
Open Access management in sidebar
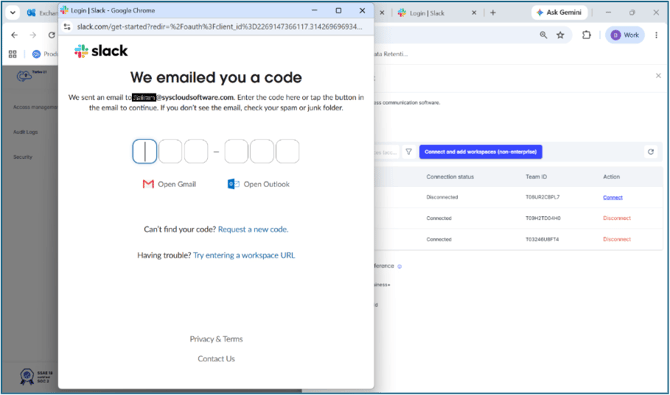(35, 107)
